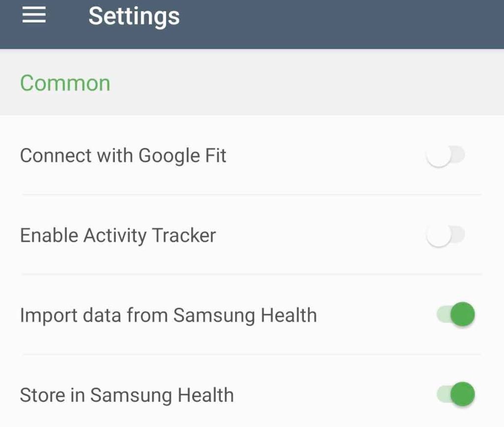
Task: Click the Settings title in the header
Action: tap(134, 17)
